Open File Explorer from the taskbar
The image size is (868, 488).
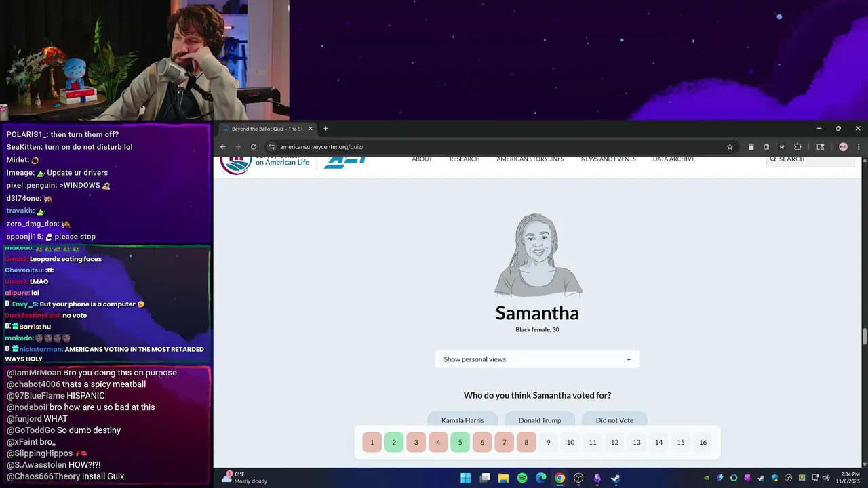click(503, 478)
